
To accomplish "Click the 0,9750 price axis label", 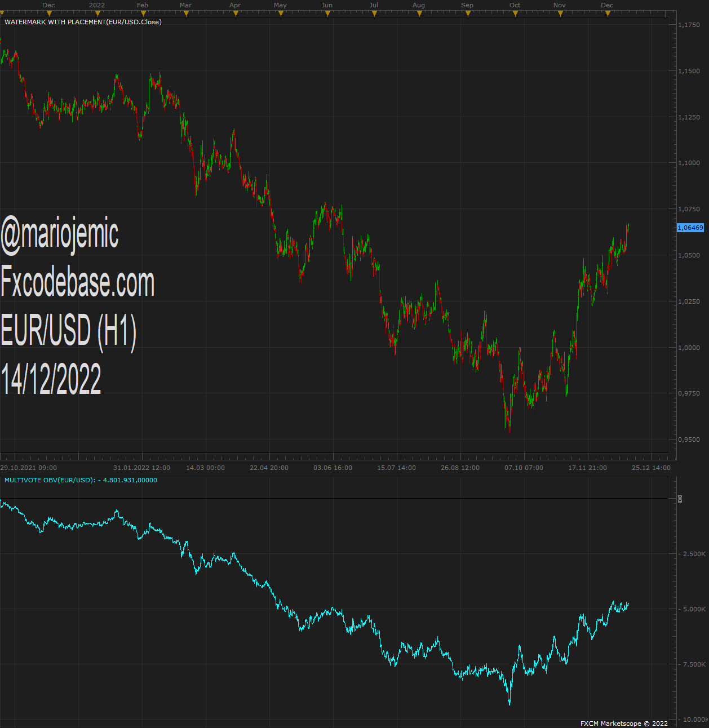I will (689, 393).
